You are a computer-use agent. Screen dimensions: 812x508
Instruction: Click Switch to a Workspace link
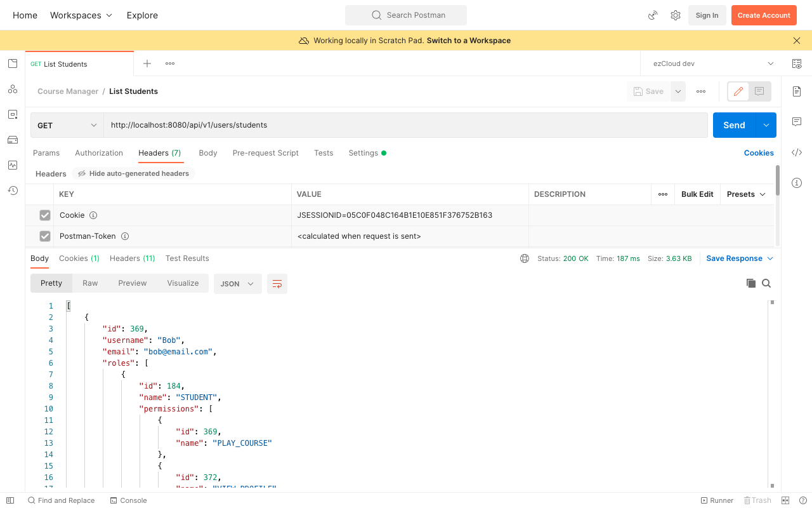(469, 41)
